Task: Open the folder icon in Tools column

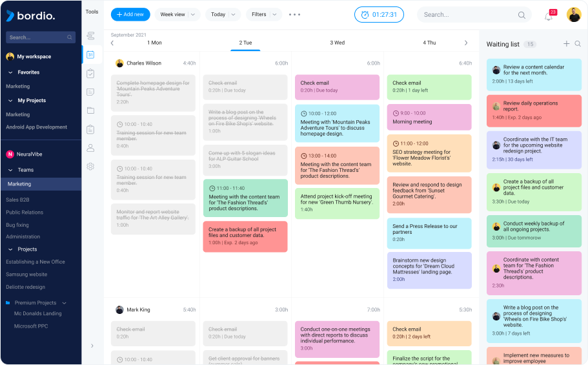Action: coord(90,110)
